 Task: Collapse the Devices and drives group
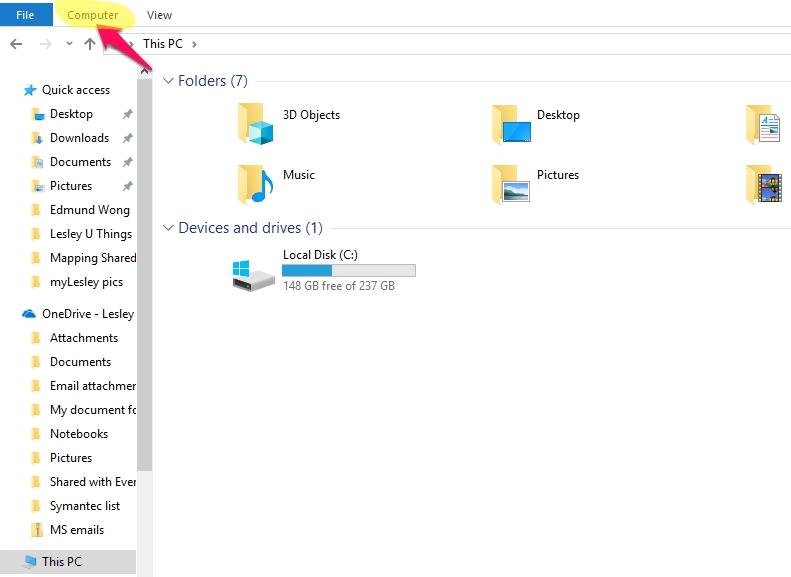(x=168, y=228)
